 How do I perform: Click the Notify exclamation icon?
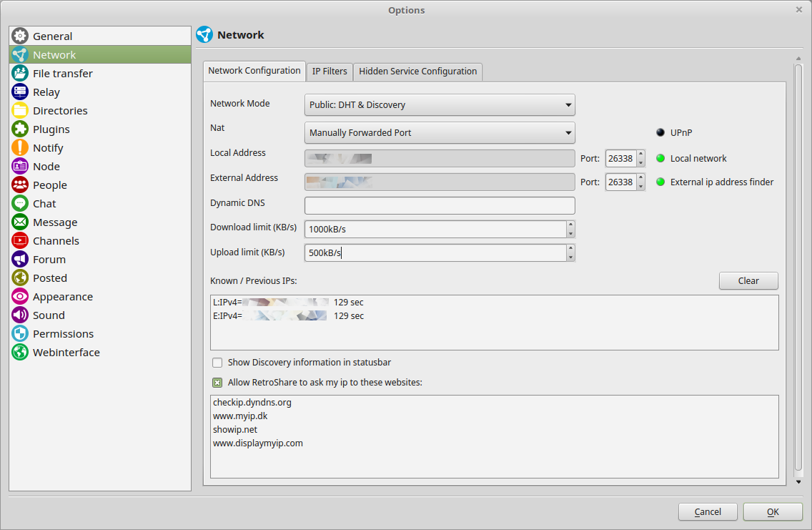(20, 147)
